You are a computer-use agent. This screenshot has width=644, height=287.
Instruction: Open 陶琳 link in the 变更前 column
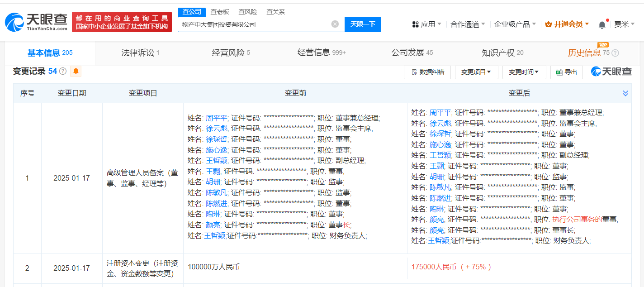[213, 214]
